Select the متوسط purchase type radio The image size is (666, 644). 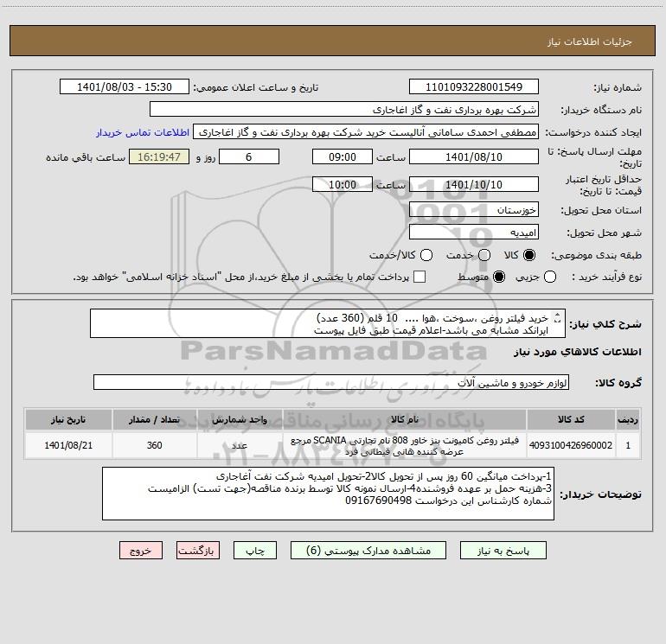pos(499,277)
